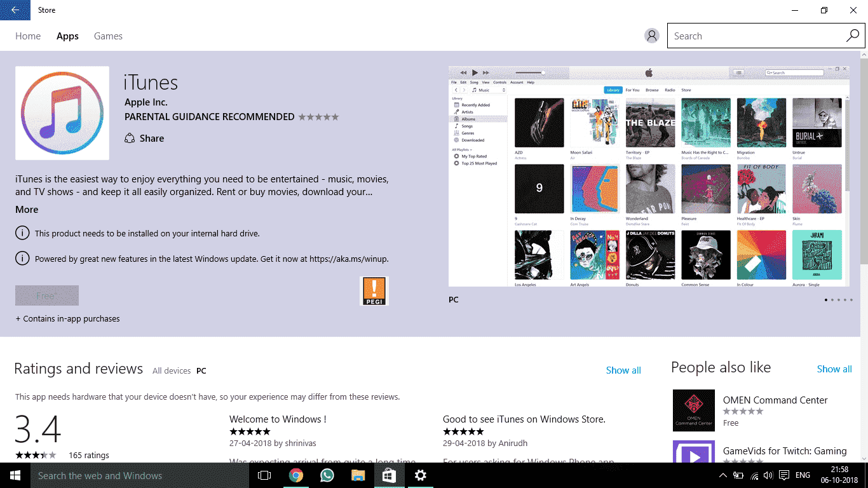Filter reviews by PC
The image size is (868, 488).
click(201, 371)
